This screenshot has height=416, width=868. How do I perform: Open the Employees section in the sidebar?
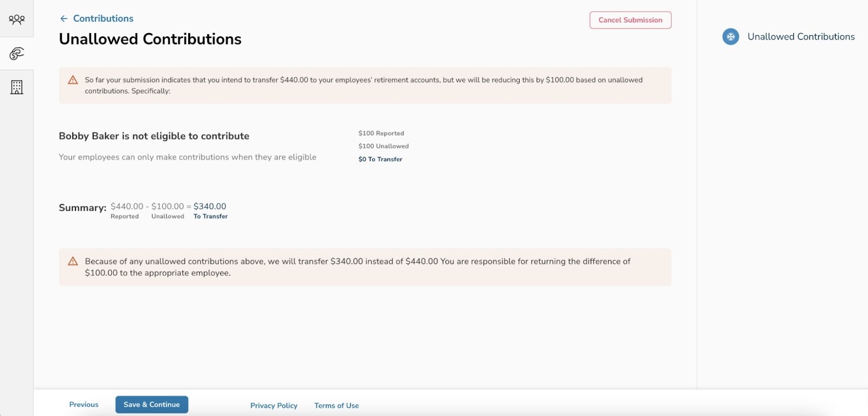point(17,20)
